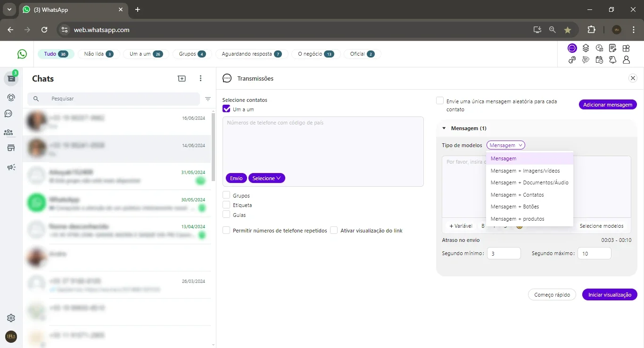Click the calendar with clock icon

(599, 60)
